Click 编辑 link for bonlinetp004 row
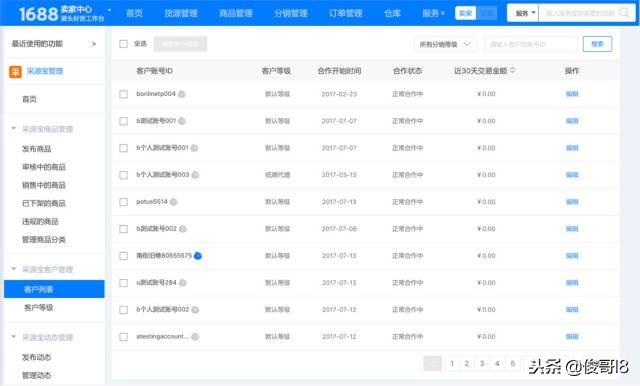 (572, 94)
